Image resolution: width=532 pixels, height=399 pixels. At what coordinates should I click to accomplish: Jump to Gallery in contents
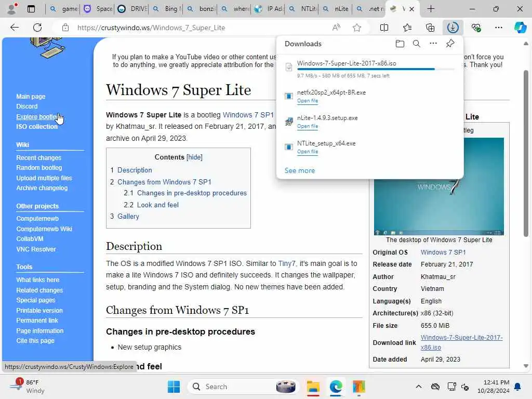pos(128,216)
